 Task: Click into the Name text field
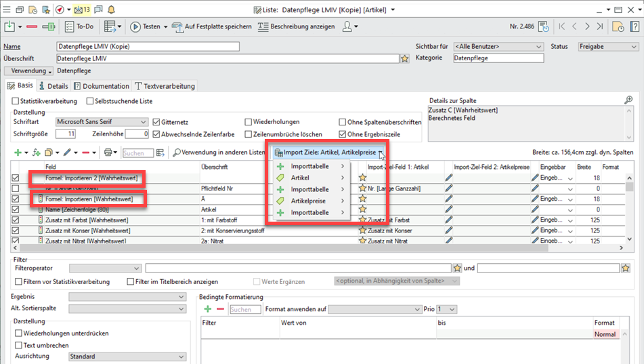tap(148, 47)
